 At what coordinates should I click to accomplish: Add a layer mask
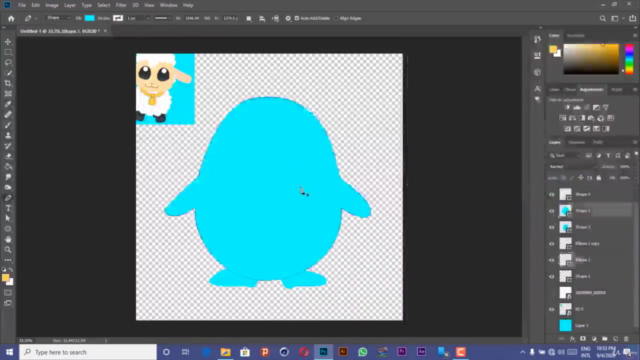[583, 339]
